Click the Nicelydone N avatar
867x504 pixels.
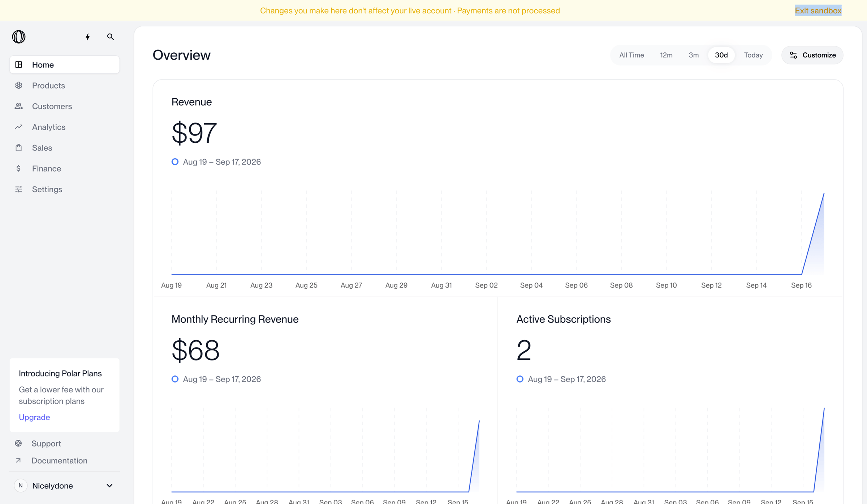(x=21, y=486)
